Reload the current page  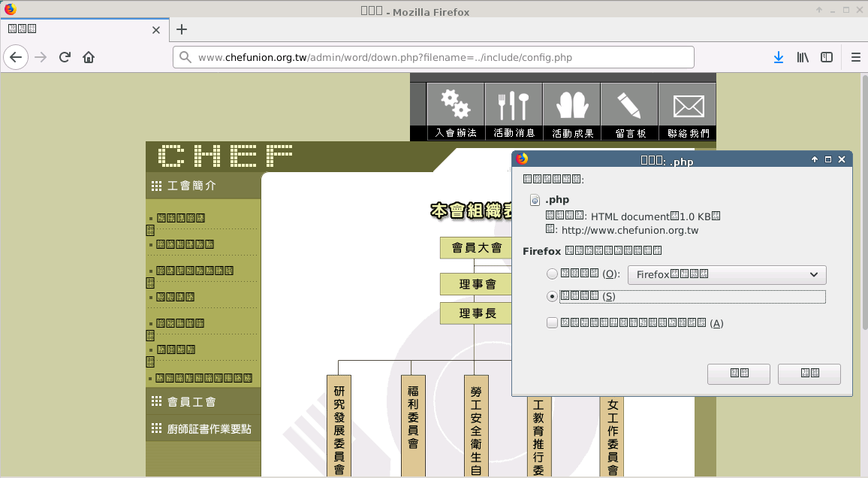[x=65, y=57]
